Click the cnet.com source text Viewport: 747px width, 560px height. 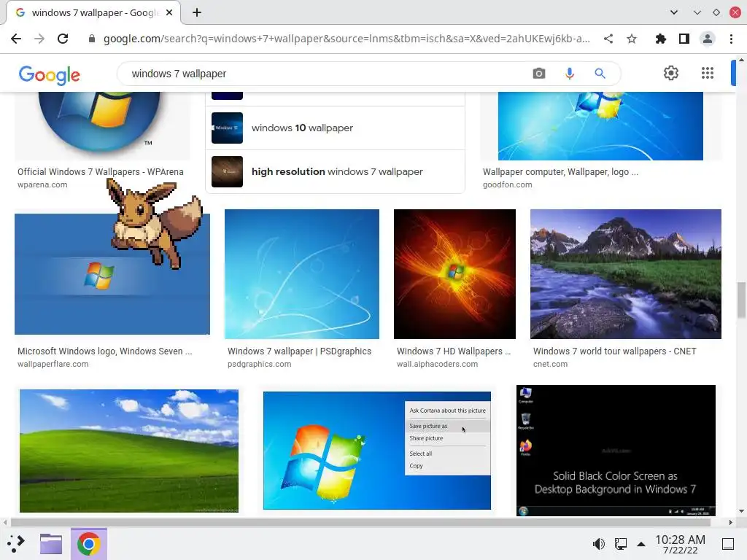click(x=550, y=364)
